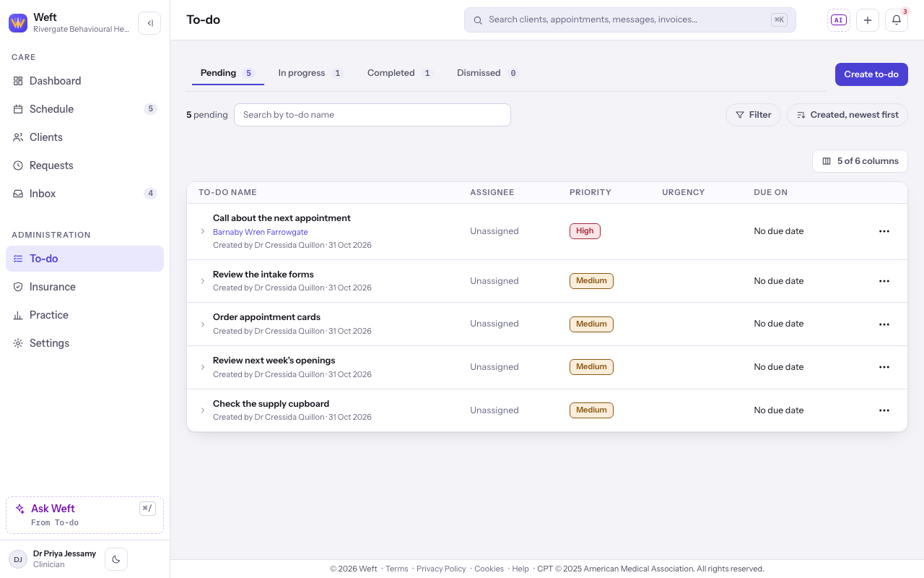This screenshot has width=924, height=578.
Task: Open the AI assistant icon in header
Action: 838,20
